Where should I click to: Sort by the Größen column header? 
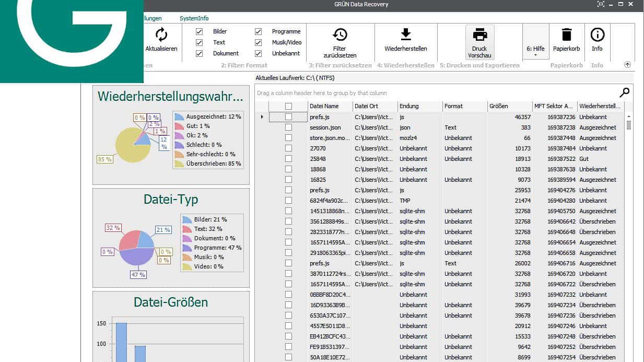(510, 106)
